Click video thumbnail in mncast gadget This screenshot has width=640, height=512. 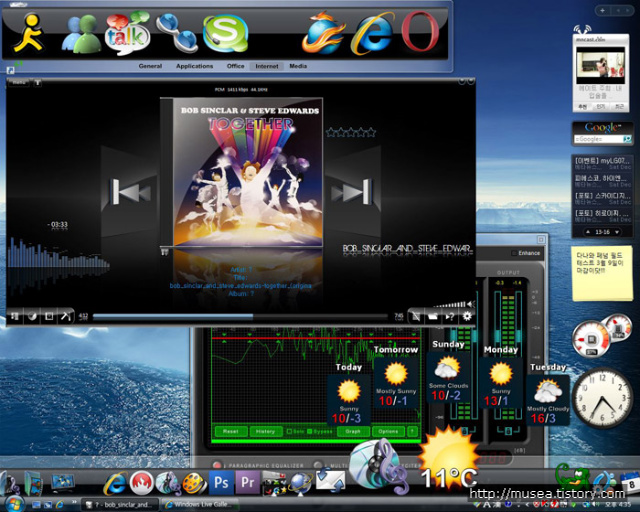[600, 65]
